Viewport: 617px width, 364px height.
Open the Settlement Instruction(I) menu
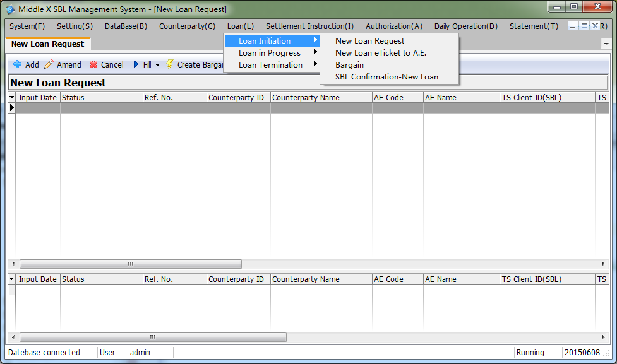click(x=309, y=26)
